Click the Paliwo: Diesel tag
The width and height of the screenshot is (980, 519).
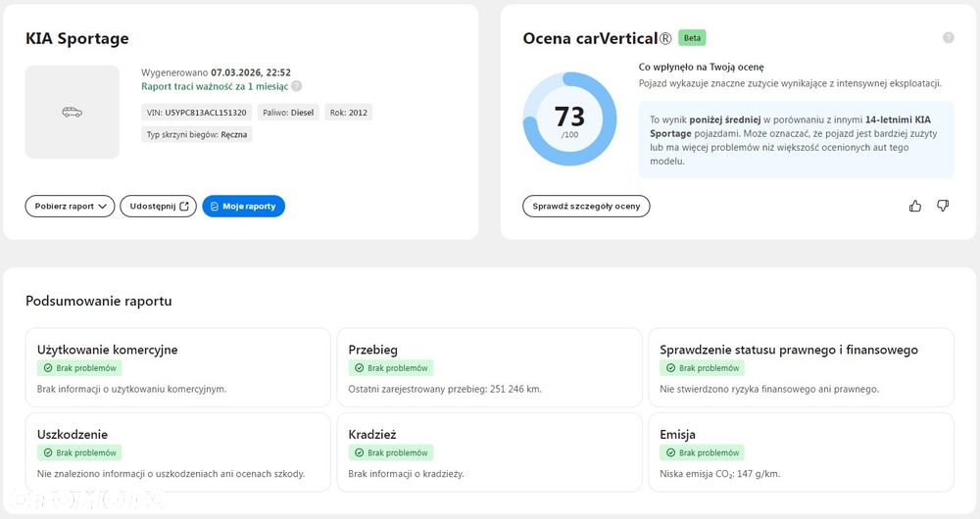[288, 113]
